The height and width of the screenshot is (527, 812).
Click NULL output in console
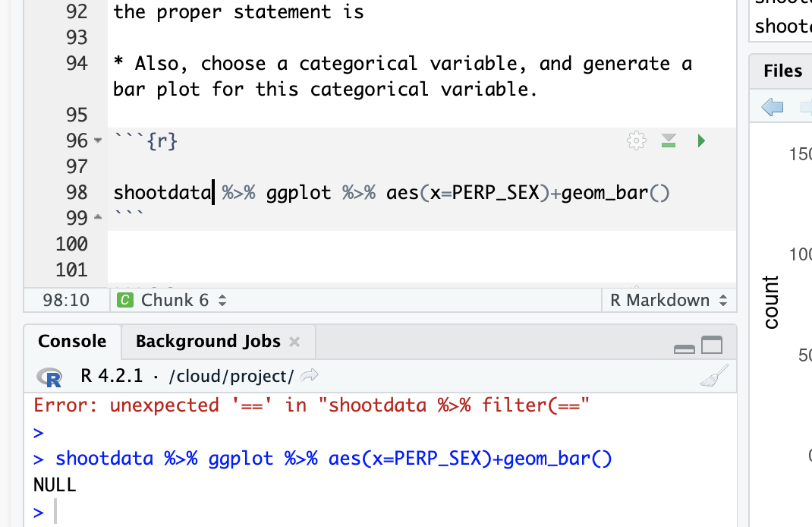pyautogui.click(x=55, y=485)
